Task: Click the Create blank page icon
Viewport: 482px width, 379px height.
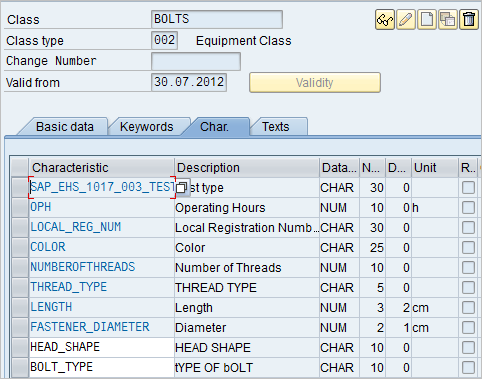Action: click(427, 20)
